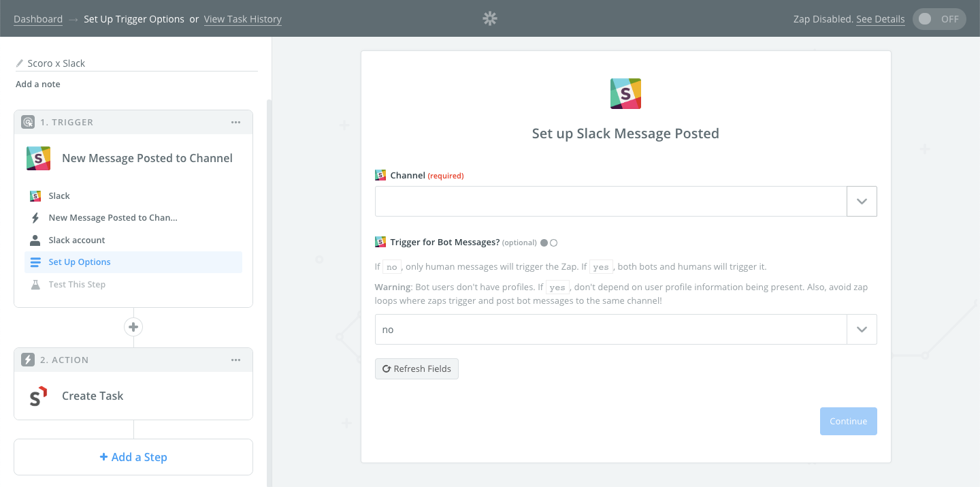Click the pencil icon beside Zap name
The width and height of the screenshot is (980, 487).
(20, 63)
